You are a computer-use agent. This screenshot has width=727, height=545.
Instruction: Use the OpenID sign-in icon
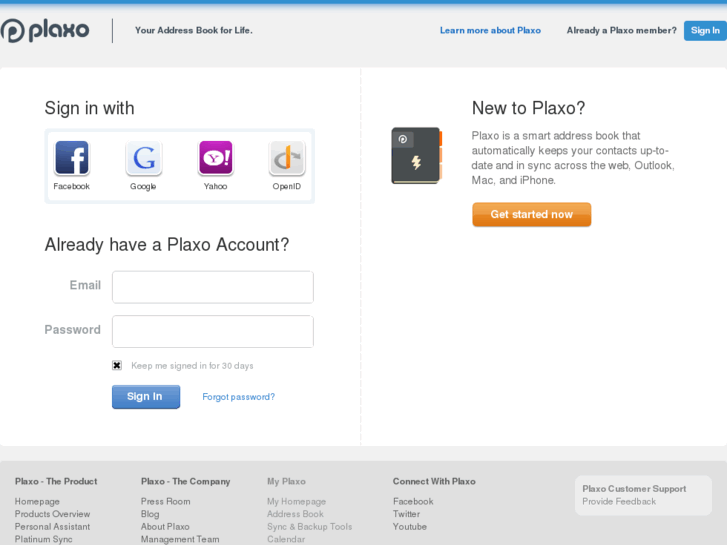[x=287, y=158]
